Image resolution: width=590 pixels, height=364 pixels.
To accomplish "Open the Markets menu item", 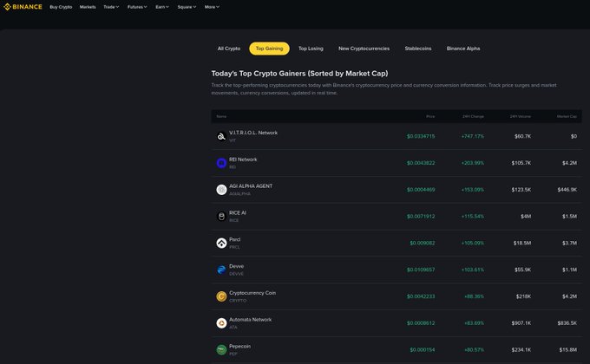I will click(x=88, y=7).
